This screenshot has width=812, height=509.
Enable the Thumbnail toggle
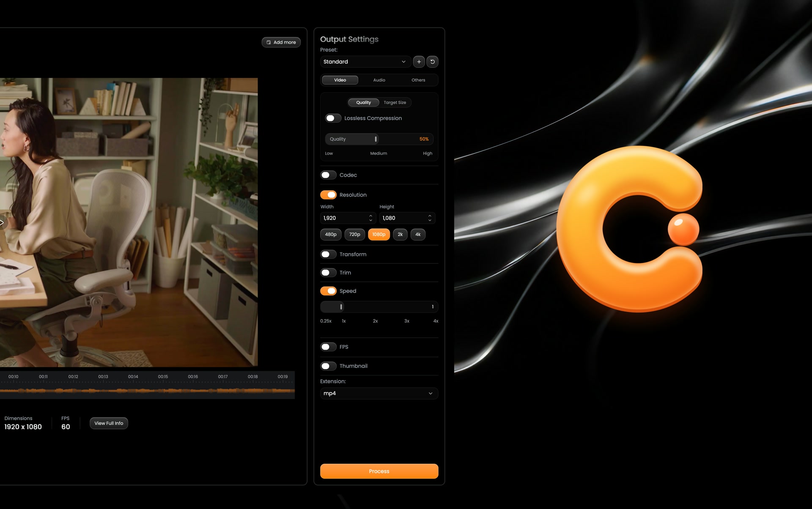328,366
